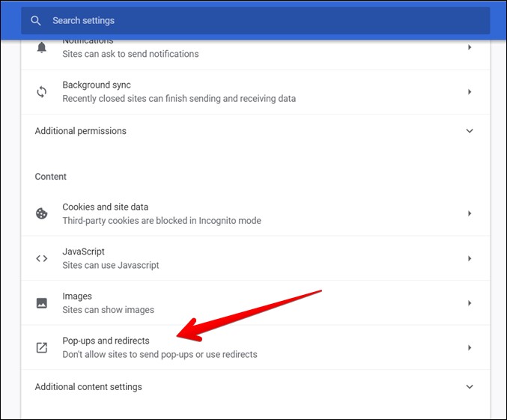Select 'Sites can use Javascript' text

(111, 265)
